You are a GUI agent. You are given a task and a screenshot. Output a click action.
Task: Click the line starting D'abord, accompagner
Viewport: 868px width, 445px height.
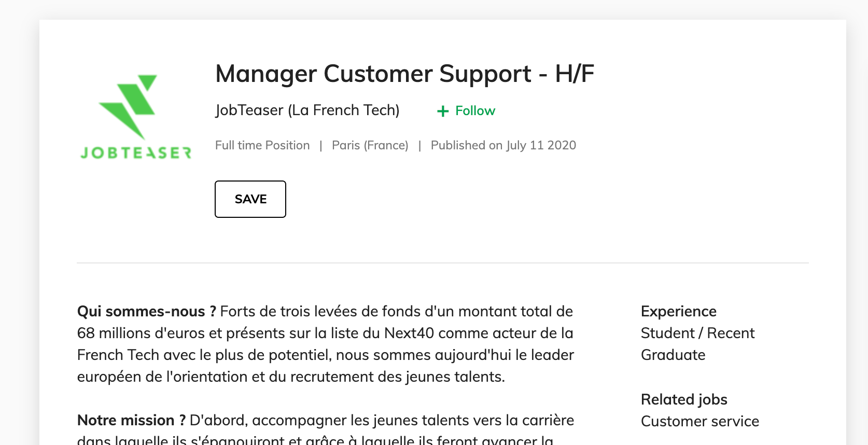coord(382,420)
